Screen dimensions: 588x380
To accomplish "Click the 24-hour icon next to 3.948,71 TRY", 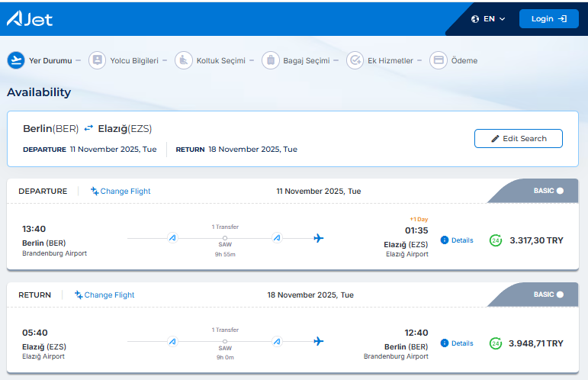I will pos(496,343).
